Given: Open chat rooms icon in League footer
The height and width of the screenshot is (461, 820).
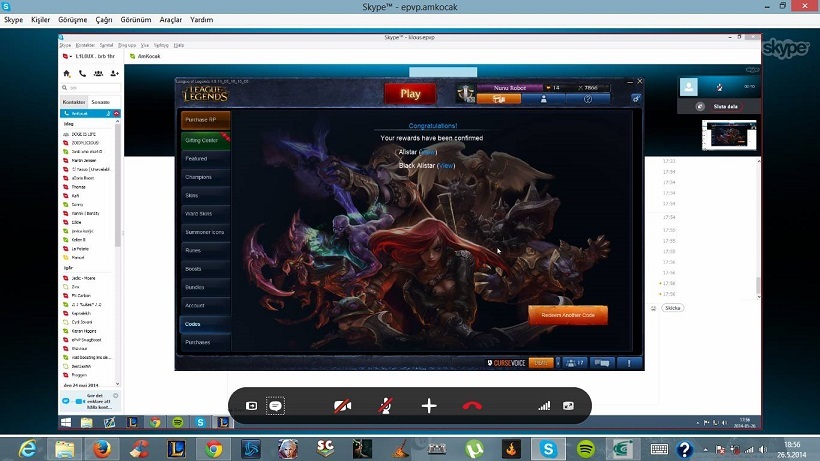Looking at the screenshot, I should point(602,363).
